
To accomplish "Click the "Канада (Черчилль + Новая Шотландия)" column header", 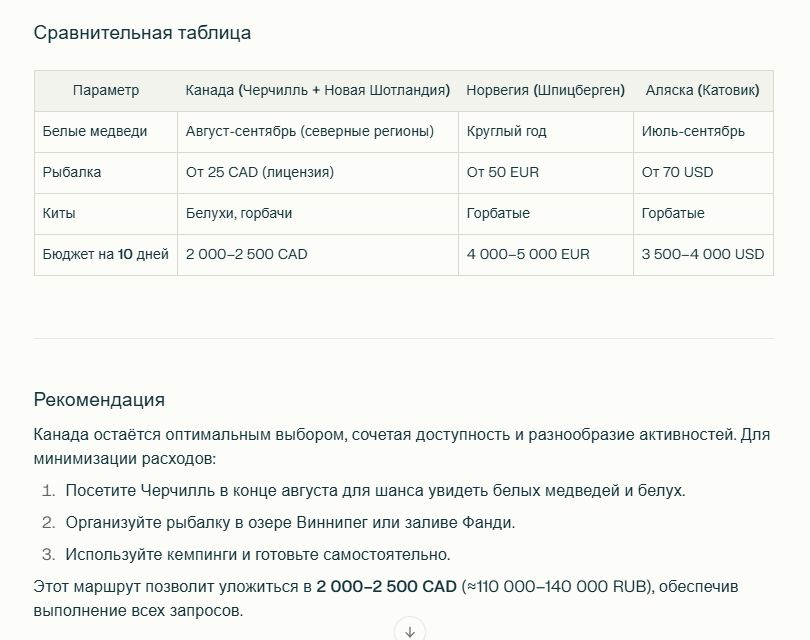I will coord(317,90).
